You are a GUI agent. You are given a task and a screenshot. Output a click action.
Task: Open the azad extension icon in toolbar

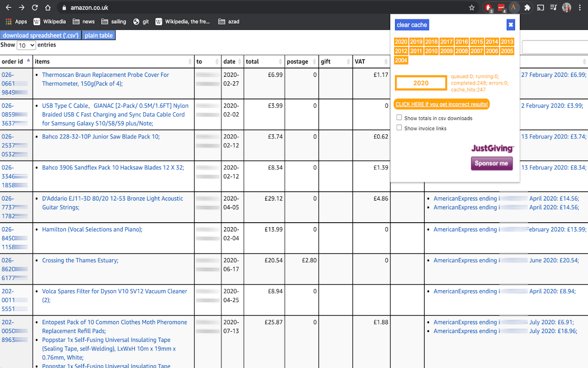[x=514, y=7]
